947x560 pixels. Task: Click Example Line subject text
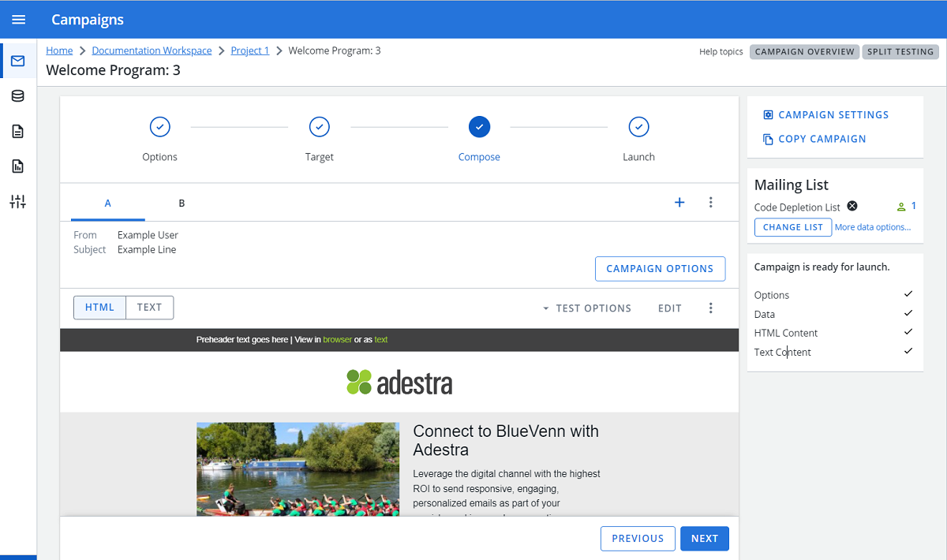click(147, 249)
